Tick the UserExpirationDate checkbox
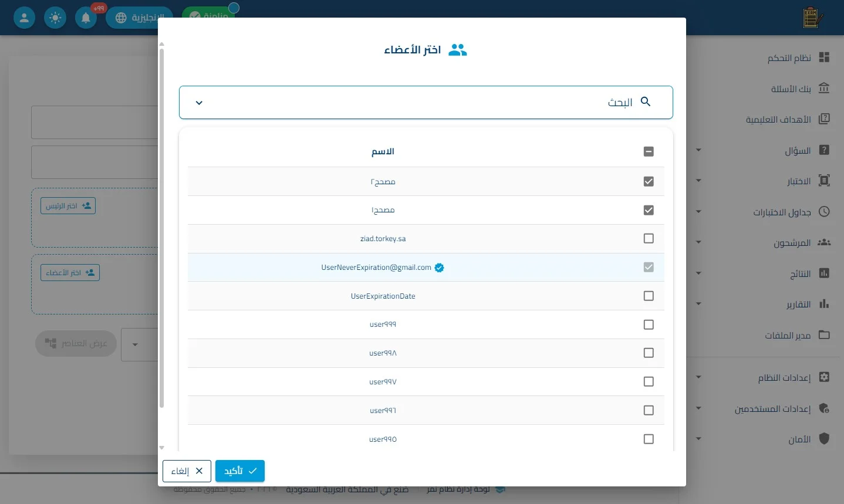 [649, 296]
